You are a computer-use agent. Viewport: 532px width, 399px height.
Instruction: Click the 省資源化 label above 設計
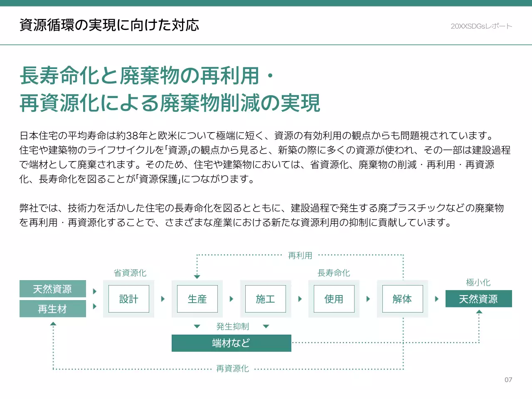coord(130,273)
